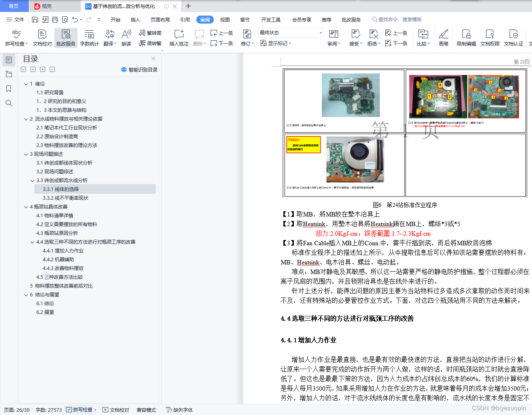The width and height of the screenshot is (532, 415).
Task: Open 文档权限 document permissions
Action: [490, 38]
